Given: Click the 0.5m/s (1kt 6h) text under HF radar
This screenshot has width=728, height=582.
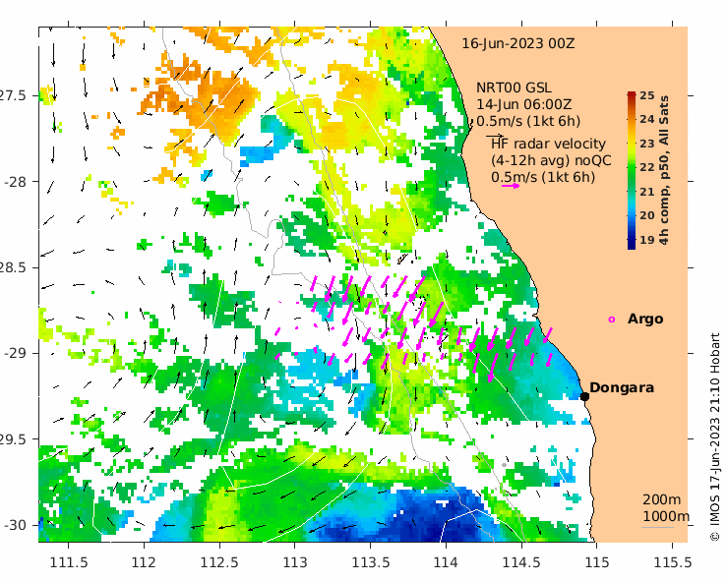Looking at the screenshot, I should [543, 177].
